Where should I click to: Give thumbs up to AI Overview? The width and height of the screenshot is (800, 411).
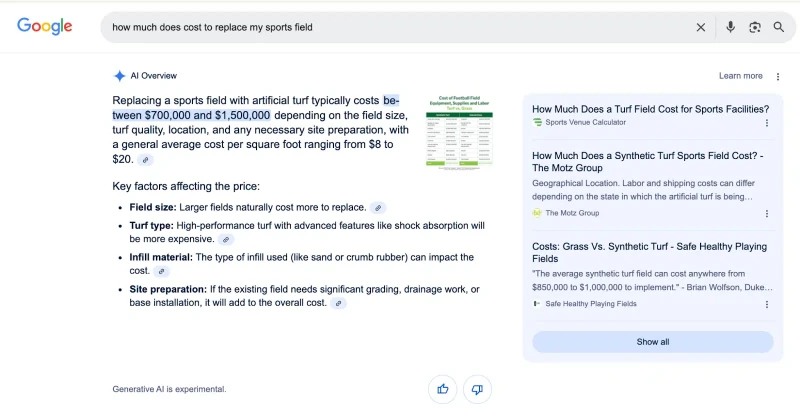coord(443,390)
